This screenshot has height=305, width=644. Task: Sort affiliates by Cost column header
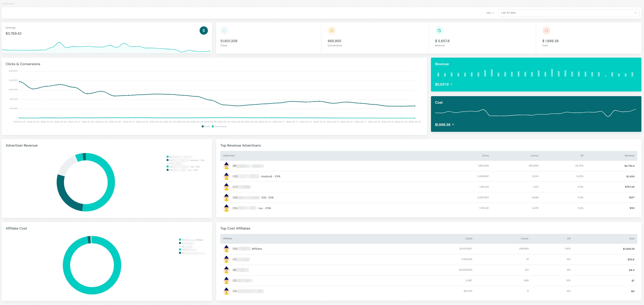coord(632,239)
